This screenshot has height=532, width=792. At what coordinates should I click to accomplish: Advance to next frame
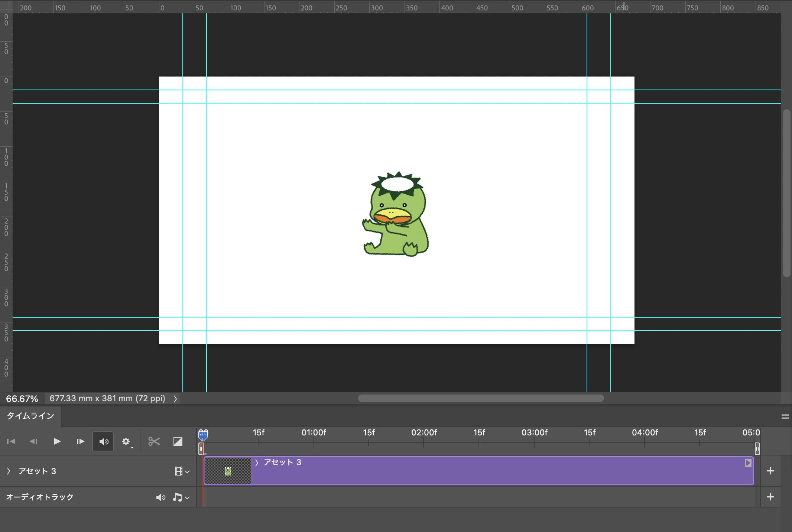(x=80, y=441)
